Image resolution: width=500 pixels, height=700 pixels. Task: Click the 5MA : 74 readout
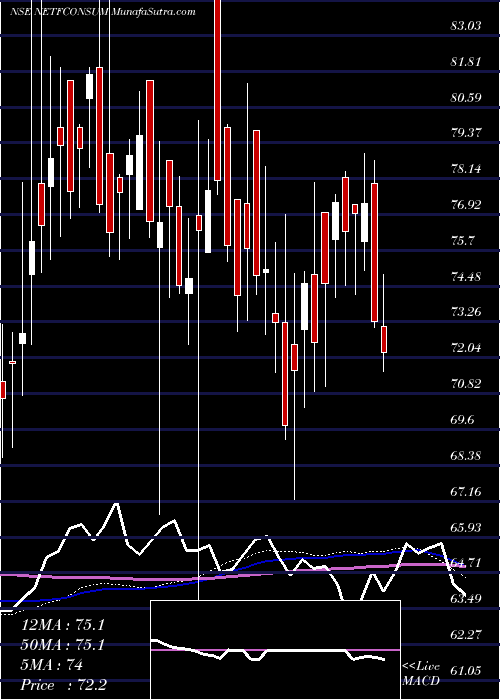pyautogui.click(x=52, y=666)
